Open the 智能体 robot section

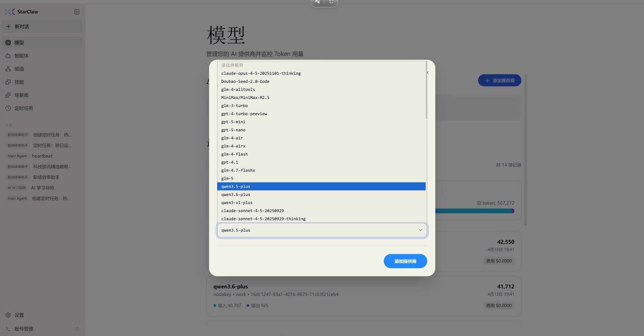pos(21,56)
